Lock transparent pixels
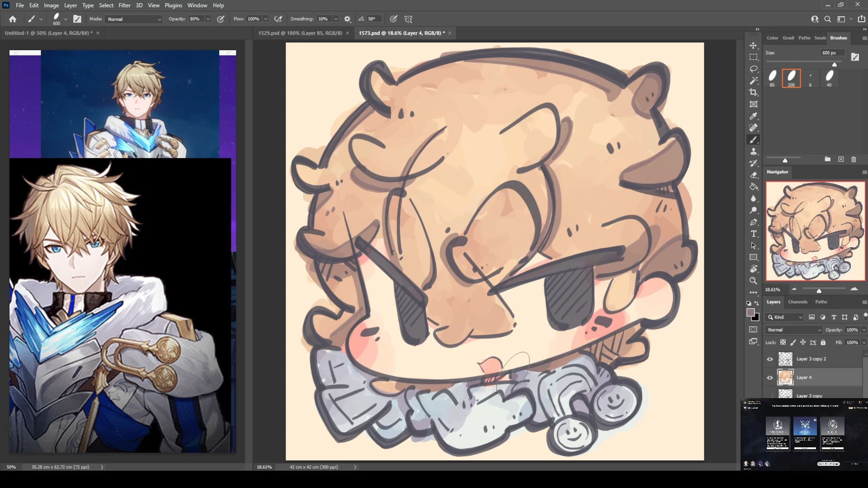This screenshot has height=488, width=868. pos(783,343)
